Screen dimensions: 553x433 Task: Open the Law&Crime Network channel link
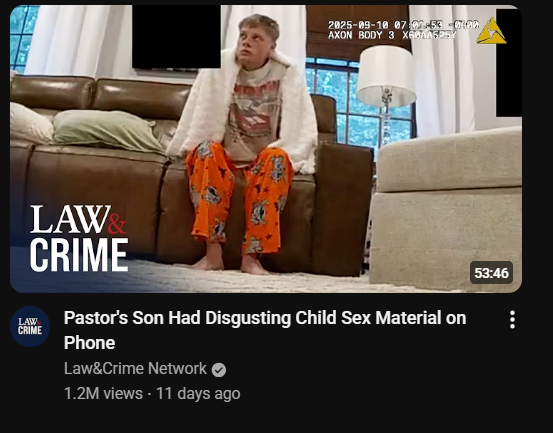135,368
